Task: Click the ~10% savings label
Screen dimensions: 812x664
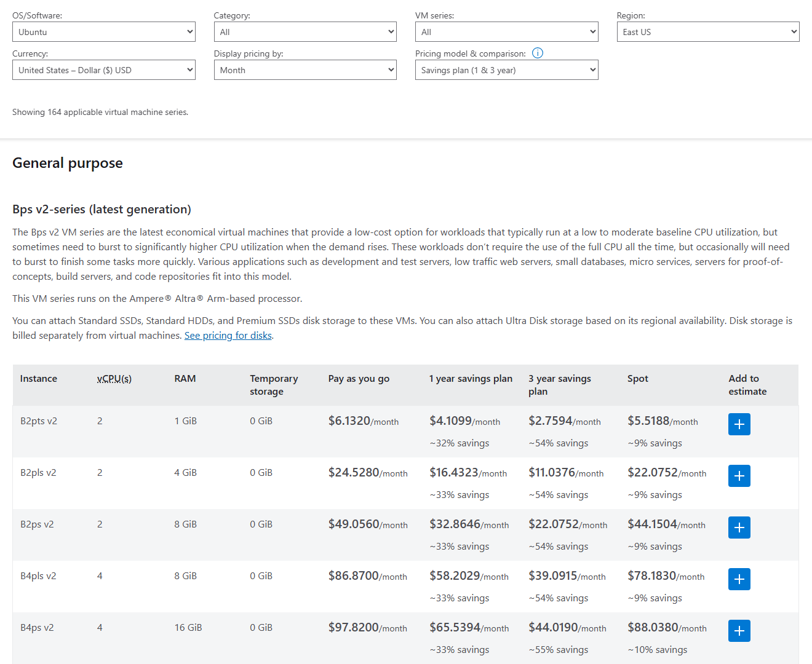Action: point(658,650)
